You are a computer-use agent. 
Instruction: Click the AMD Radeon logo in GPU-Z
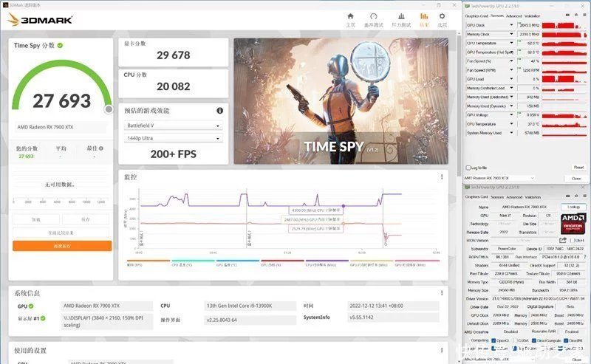[573, 222]
